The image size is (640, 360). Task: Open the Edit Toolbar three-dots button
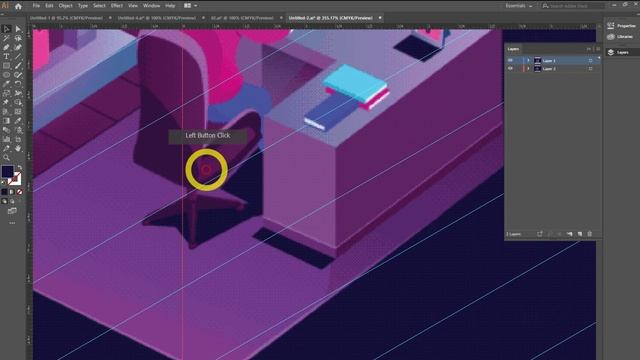click(x=12, y=223)
